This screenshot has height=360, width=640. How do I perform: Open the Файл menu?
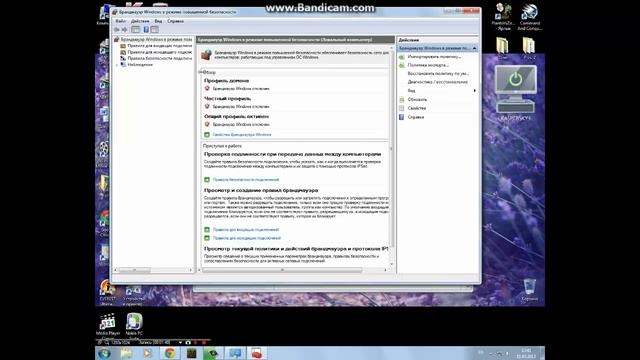tap(120, 21)
